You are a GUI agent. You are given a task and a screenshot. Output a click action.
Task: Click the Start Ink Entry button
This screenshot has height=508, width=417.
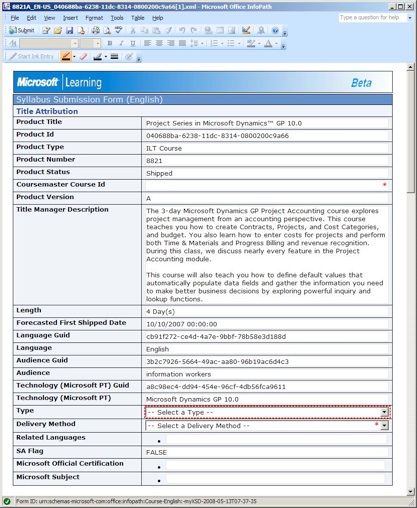[31, 56]
